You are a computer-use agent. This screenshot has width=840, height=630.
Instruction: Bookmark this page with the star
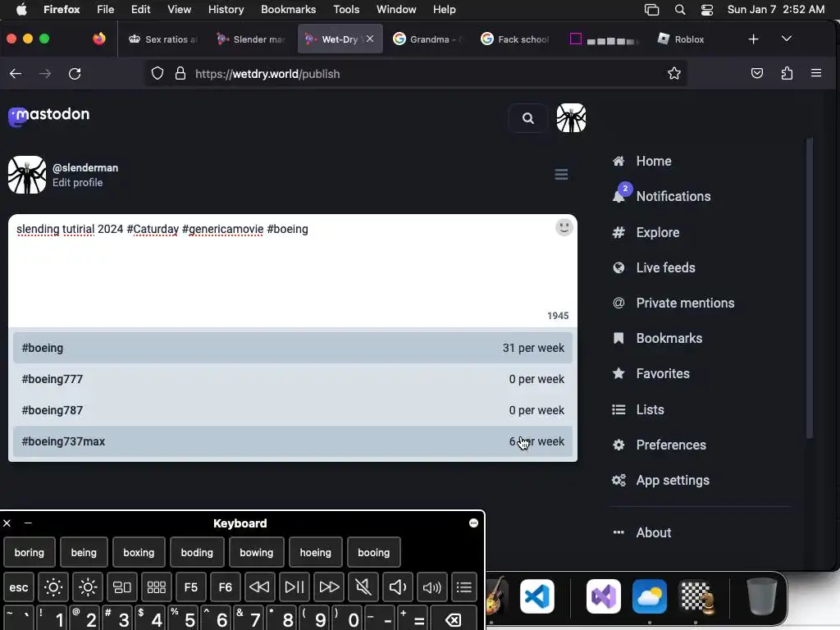pyautogui.click(x=674, y=73)
